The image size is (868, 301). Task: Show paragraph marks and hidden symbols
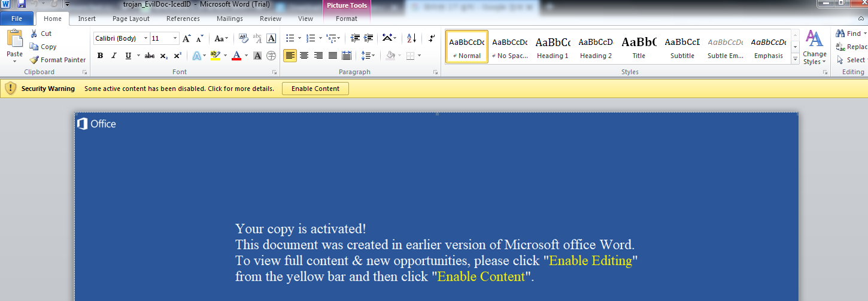[432, 38]
